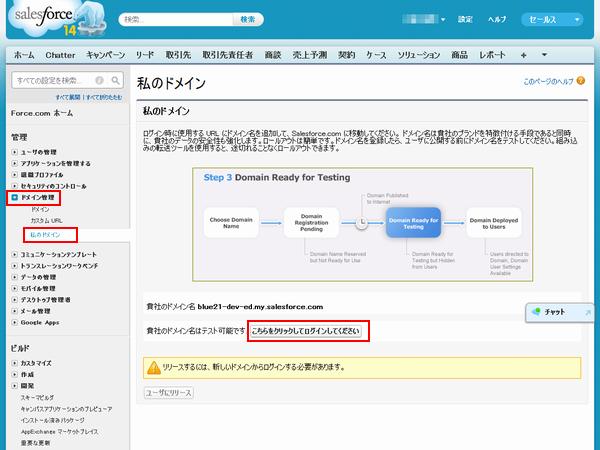Open the orange page help question icon
This screenshot has height=450, width=600.
coord(581,81)
